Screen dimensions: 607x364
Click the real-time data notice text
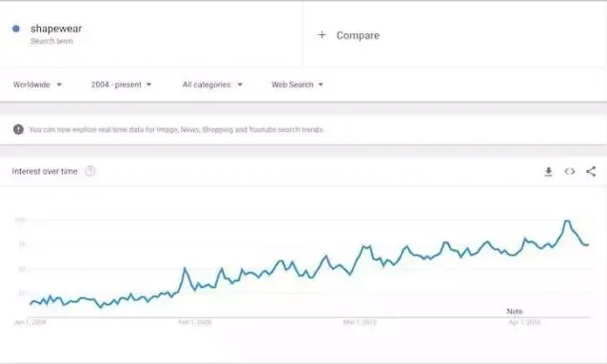pyautogui.click(x=176, y=129)
